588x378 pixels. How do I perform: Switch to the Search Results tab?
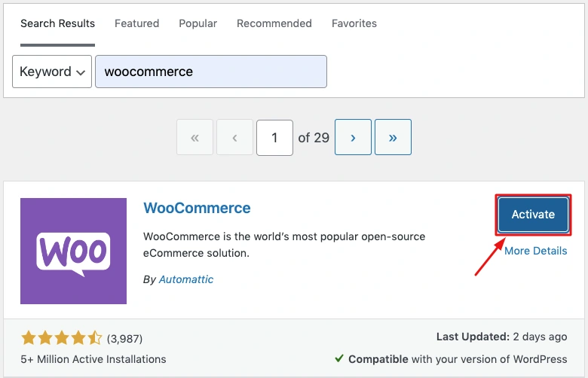[x=57, y=23]
